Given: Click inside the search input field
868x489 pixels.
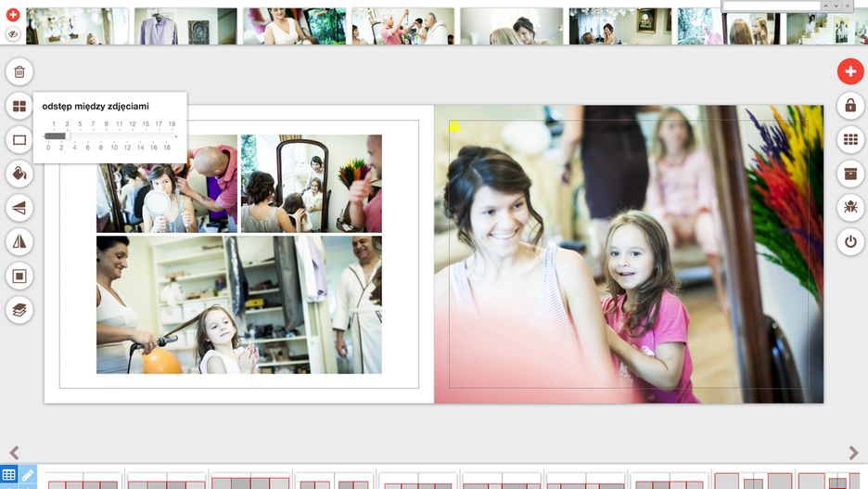Looking at the screenshot, I should (x=772, y=6).
